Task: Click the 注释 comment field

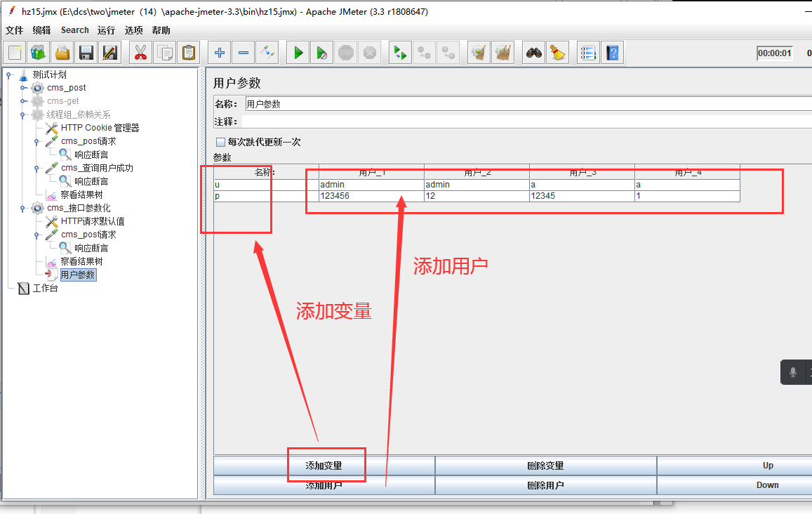Action: click(x=526, y=121)
